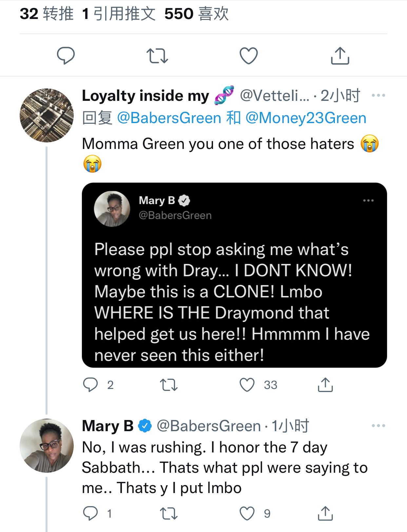The width and height of the screenshot is (407, 532).
Task: Retweet the Momma Green haters tweet
Action: [x=169, y=385]
